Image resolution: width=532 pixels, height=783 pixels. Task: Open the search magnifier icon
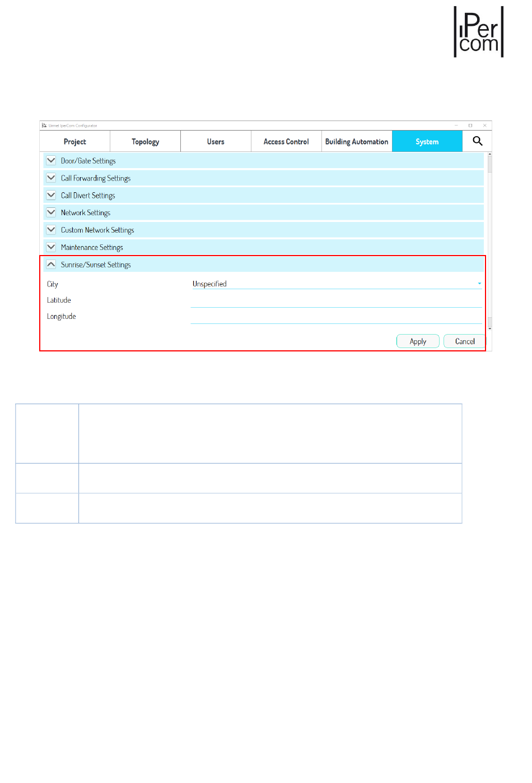coord(478,141)
